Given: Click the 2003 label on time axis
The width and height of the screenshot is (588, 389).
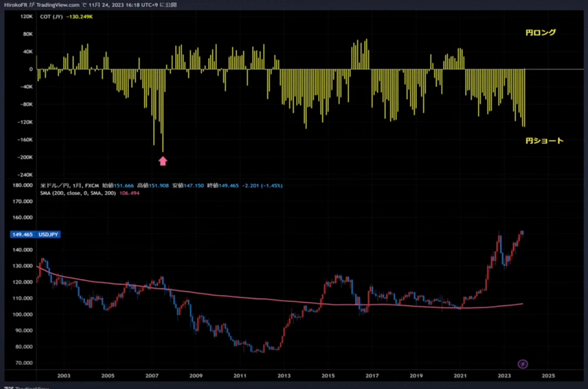Looking at the screenshot, I should (x=64, y=376).
